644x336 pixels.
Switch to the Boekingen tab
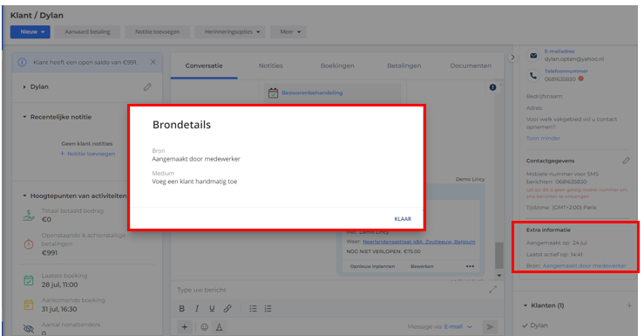337,65
